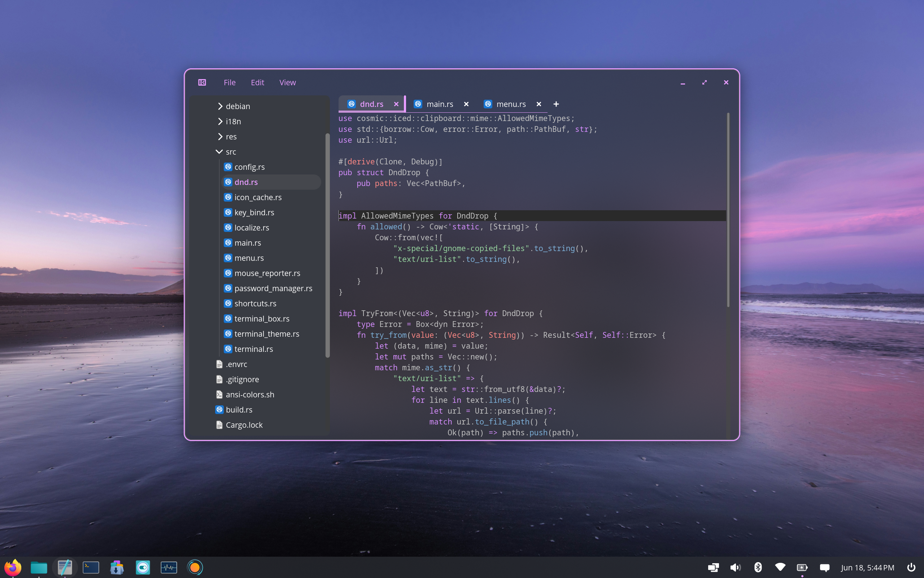Screen dimensions: 924x578
Task: Click the Rust icon beside terminal.rs
Action: coord(228,349)
